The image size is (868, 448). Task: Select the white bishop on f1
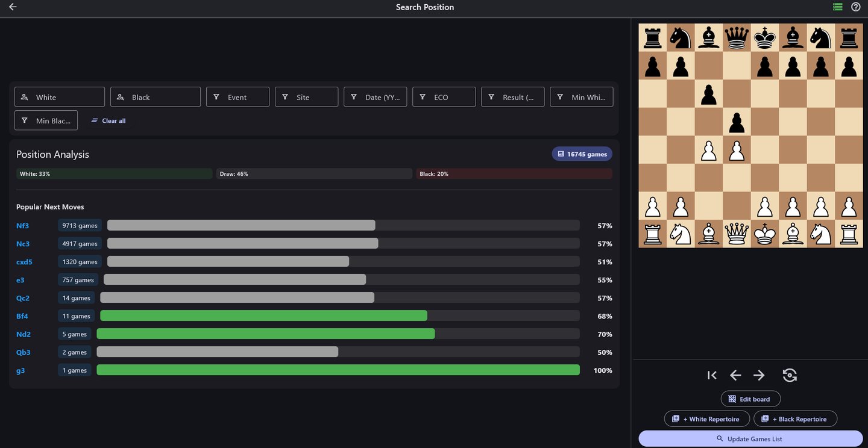pos(793,233)
